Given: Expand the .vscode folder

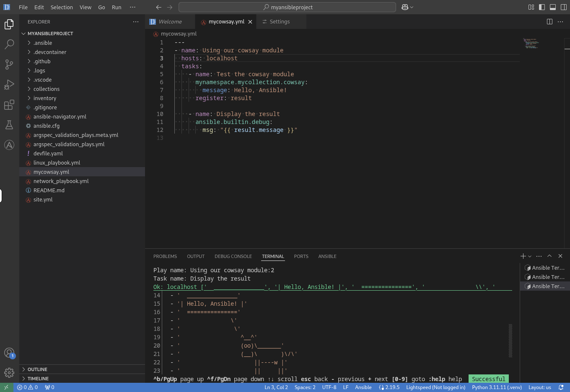Looking at the screenshot, I should [82, 80].
